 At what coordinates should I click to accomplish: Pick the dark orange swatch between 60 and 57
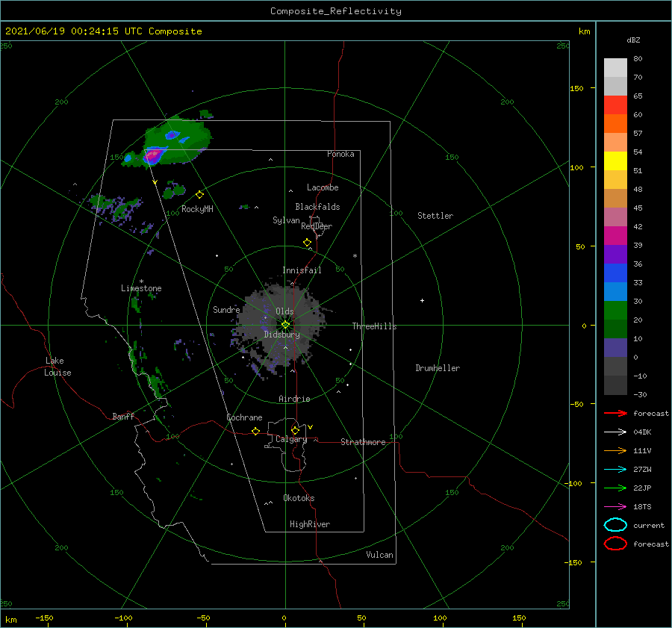615,124
